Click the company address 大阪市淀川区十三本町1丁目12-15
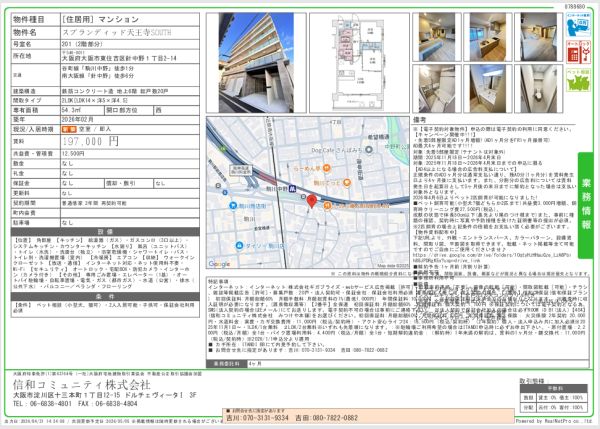Viewport: 600px width, 429px height. click(x=67, y=395)
